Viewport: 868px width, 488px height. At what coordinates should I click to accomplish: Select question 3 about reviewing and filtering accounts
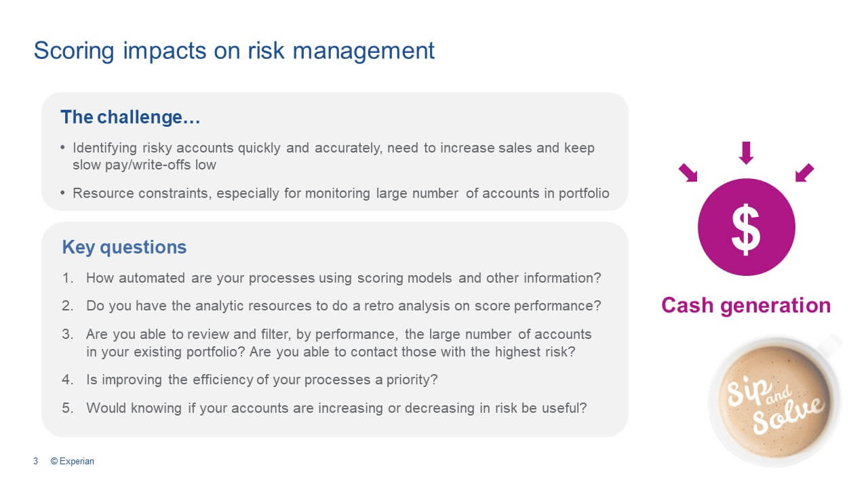pyautogui.click(x=338, y=334)
